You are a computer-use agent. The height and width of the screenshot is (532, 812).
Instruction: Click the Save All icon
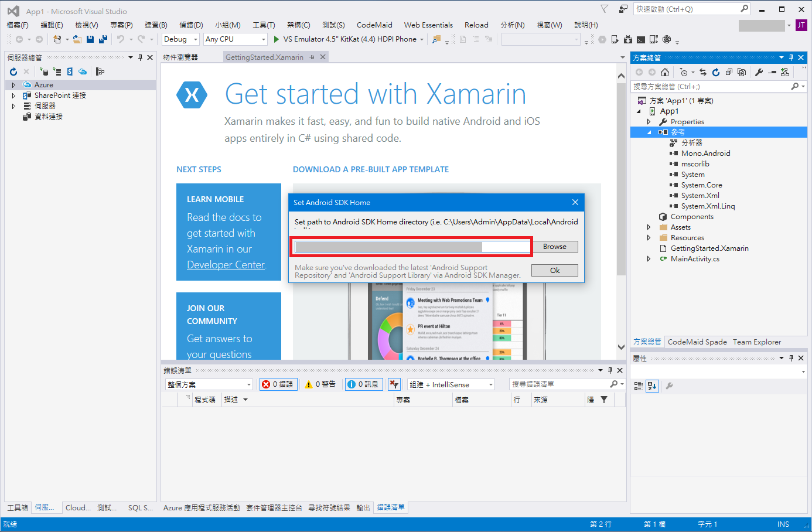coord(103,39)
